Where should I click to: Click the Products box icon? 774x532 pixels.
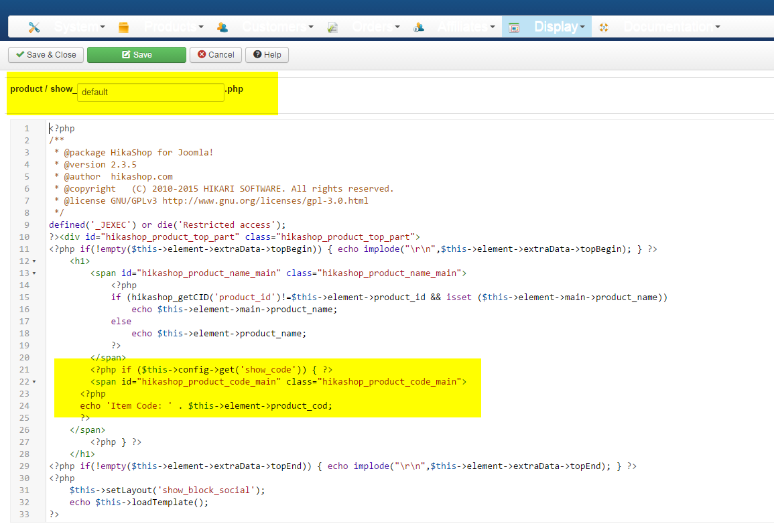(123, 27)
